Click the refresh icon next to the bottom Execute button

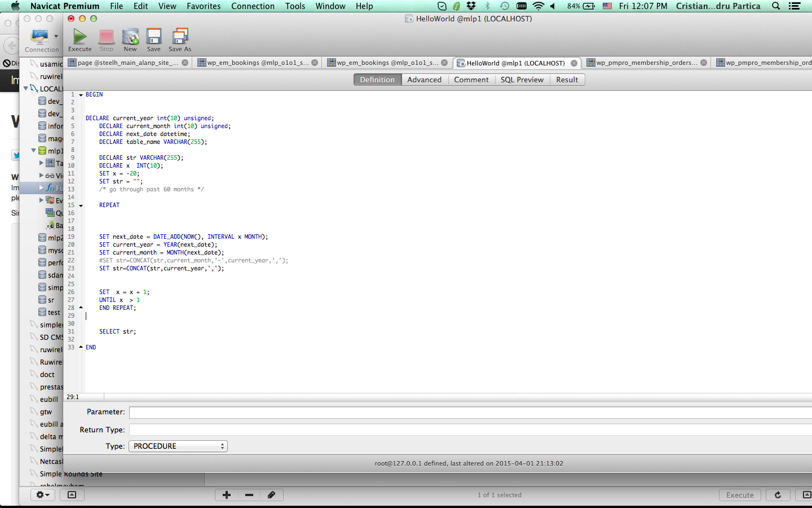tap(778, 495)
